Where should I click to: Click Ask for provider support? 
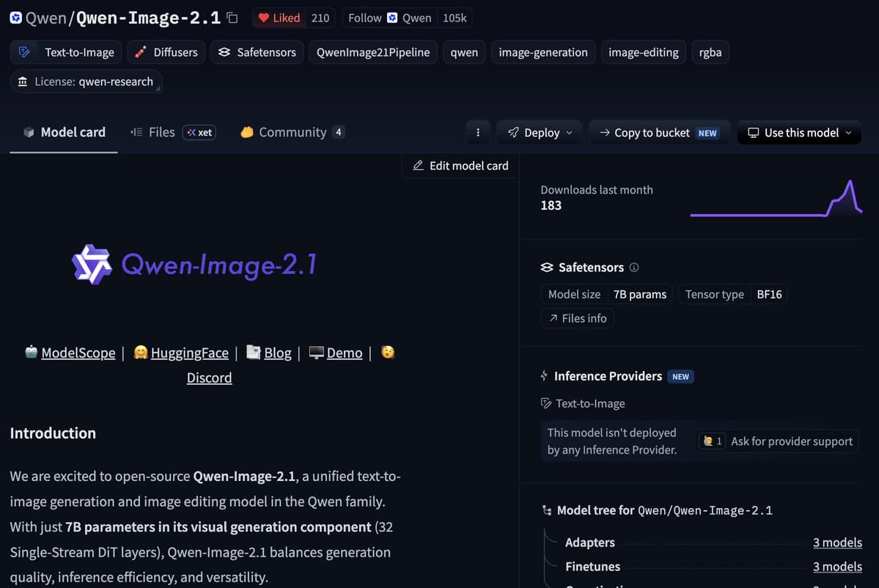[x=792, y=441]
